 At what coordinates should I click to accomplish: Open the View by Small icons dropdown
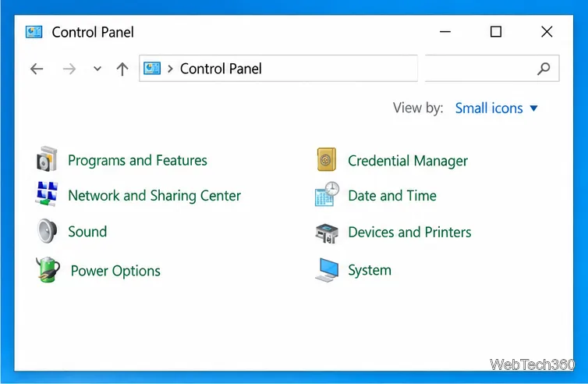(x=496, y=108)
